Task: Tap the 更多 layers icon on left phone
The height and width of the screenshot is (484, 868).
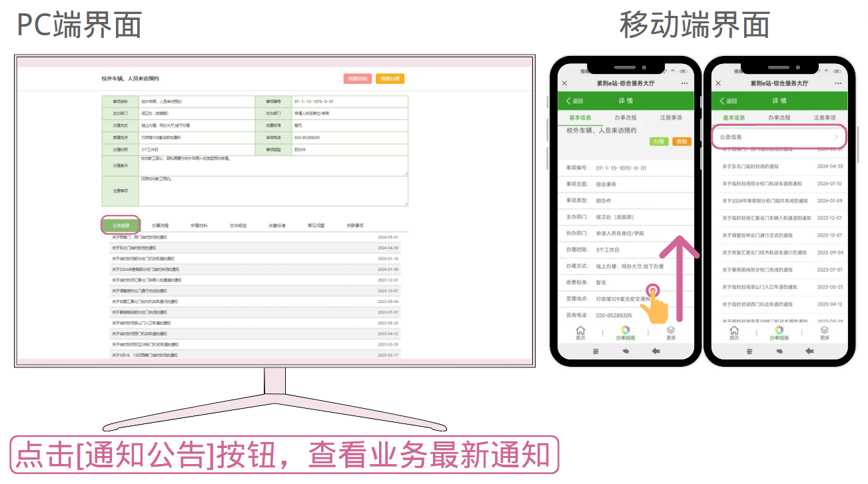Action: click(671, 332)
